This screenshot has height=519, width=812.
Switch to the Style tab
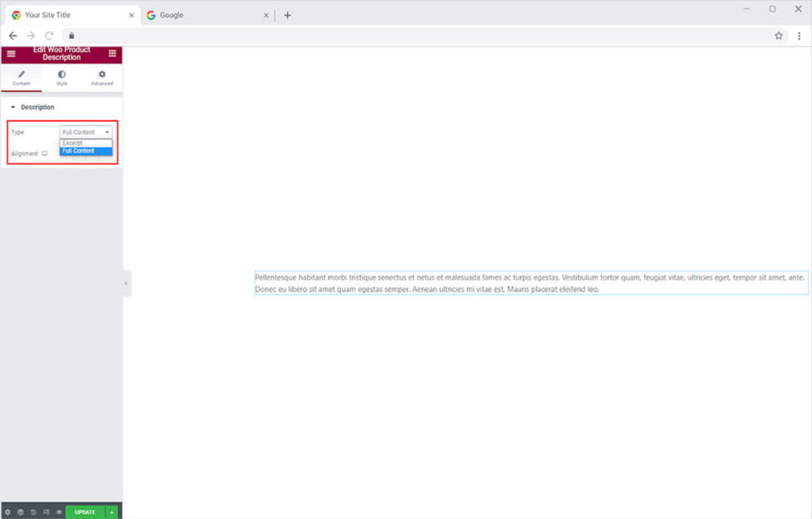click(x=62, y=78)
